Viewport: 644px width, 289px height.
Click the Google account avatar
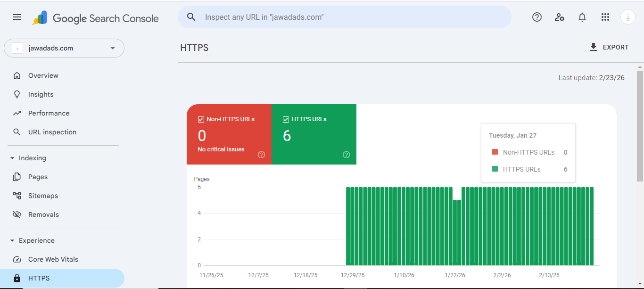tap(627, 17)
